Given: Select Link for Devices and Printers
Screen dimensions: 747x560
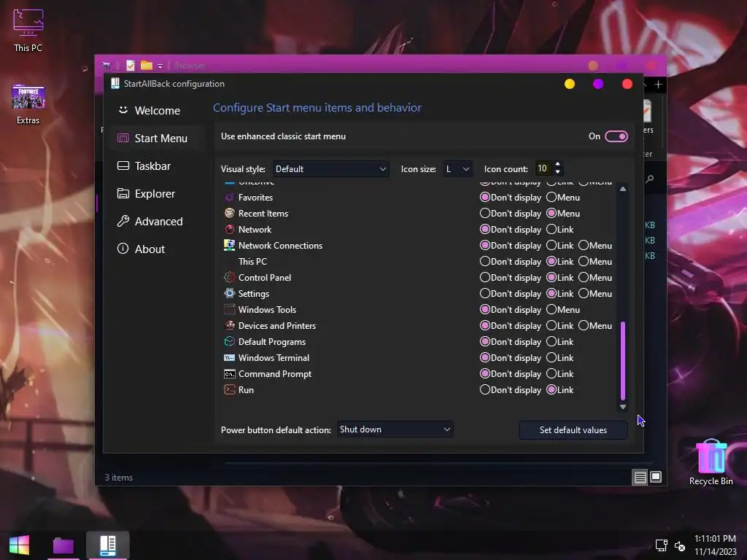Looking at the screenshot, I should [551, 326].
